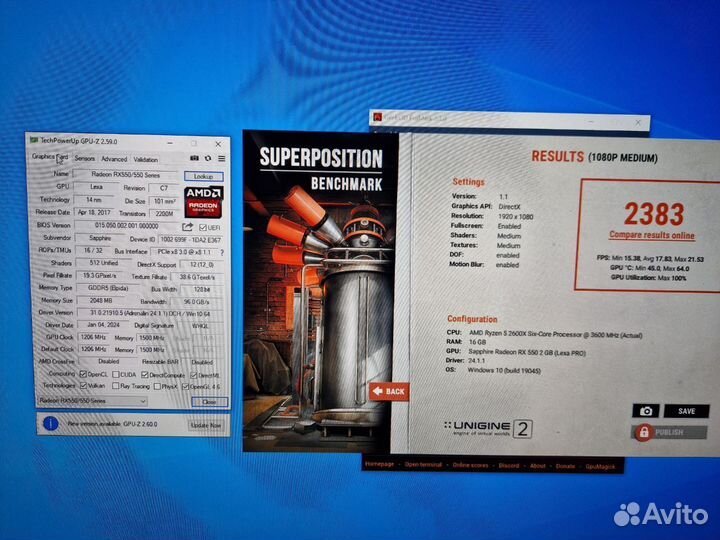This screenshot has height=540, width=720.
Task: Toggle the DirectCompute checkbox
Action: pos(145,375)
